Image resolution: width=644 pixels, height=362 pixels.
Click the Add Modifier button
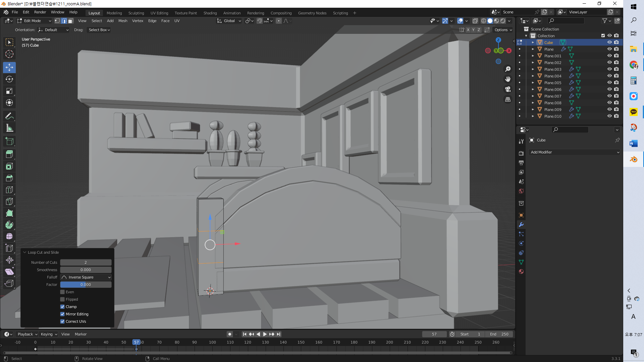[x=574, y=152]
